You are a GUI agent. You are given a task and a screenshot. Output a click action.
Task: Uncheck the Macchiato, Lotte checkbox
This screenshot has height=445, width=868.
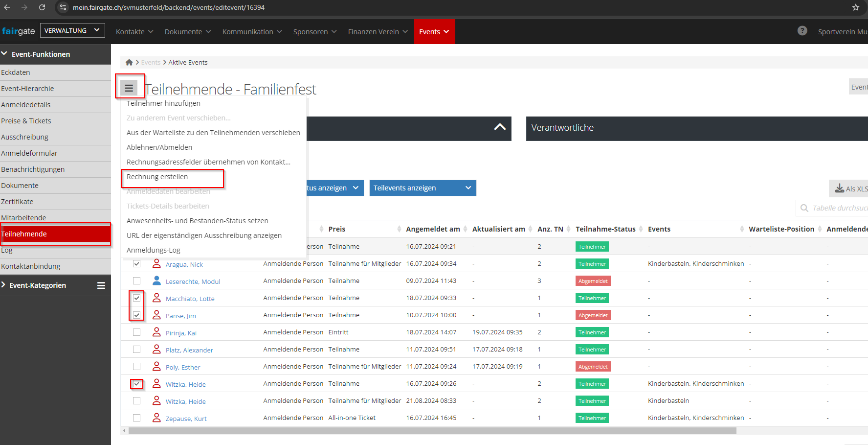pyautogui.click(x=137, y=298)
